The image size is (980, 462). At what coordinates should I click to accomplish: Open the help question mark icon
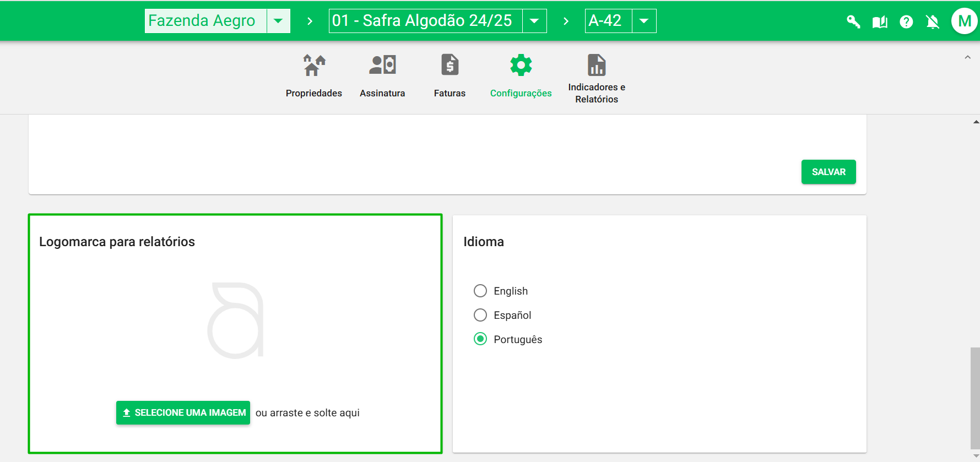pyautogui.click(x=906, y=21)
